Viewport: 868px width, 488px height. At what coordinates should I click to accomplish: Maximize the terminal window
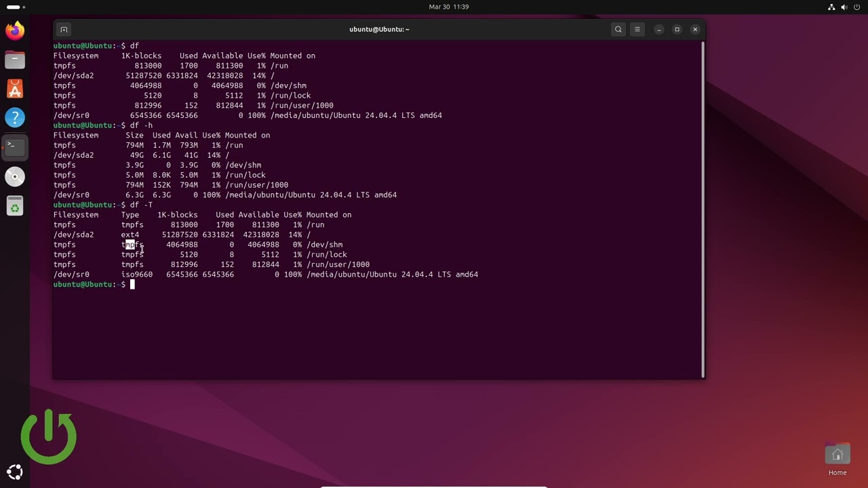(677, 29)
